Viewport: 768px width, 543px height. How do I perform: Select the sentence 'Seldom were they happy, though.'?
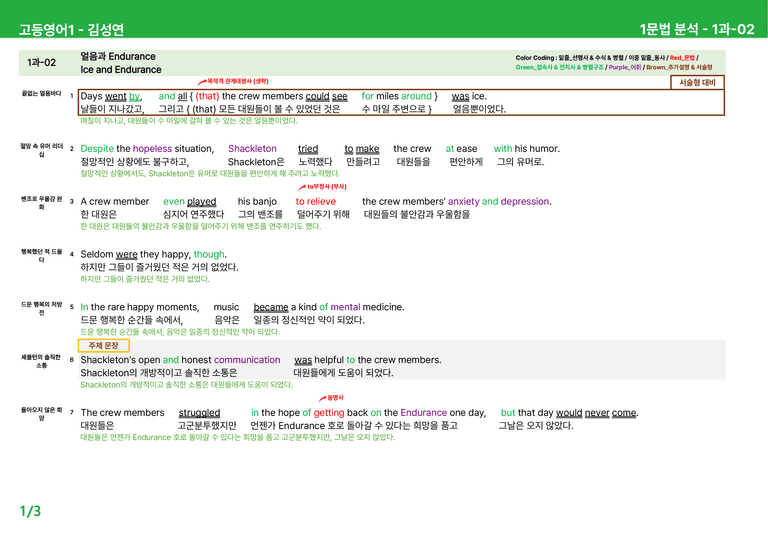click(x=154, y=255)
